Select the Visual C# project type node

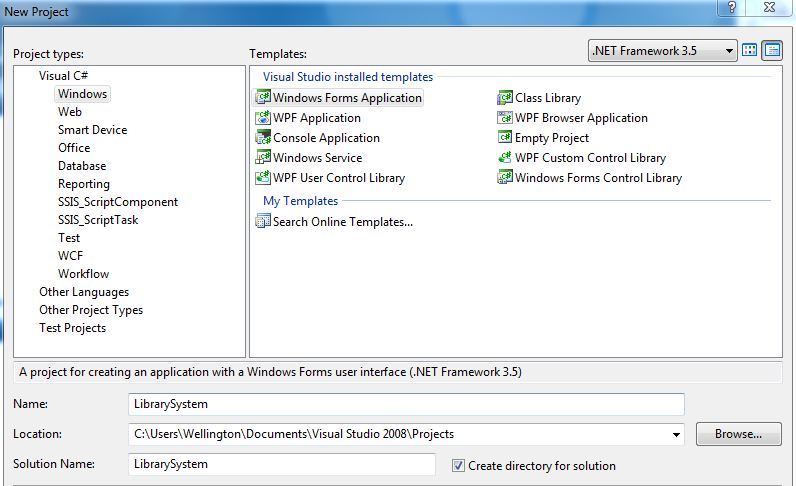(x=64, y=76)
